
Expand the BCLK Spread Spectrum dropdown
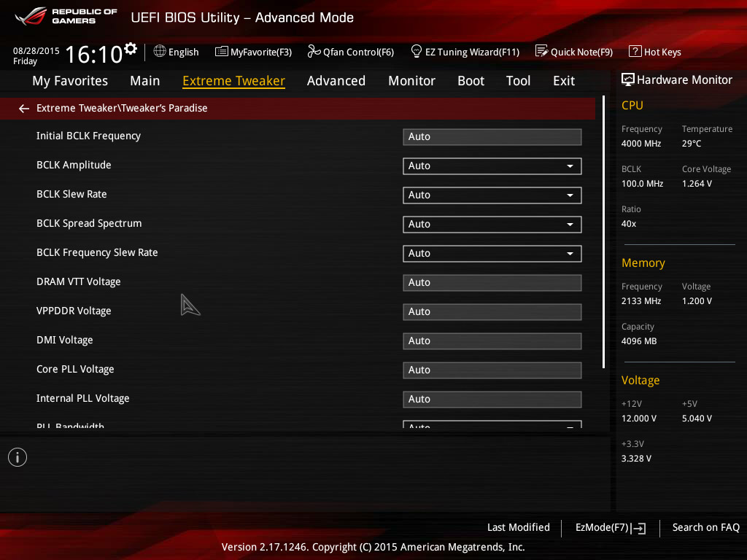tap(492, 225)
